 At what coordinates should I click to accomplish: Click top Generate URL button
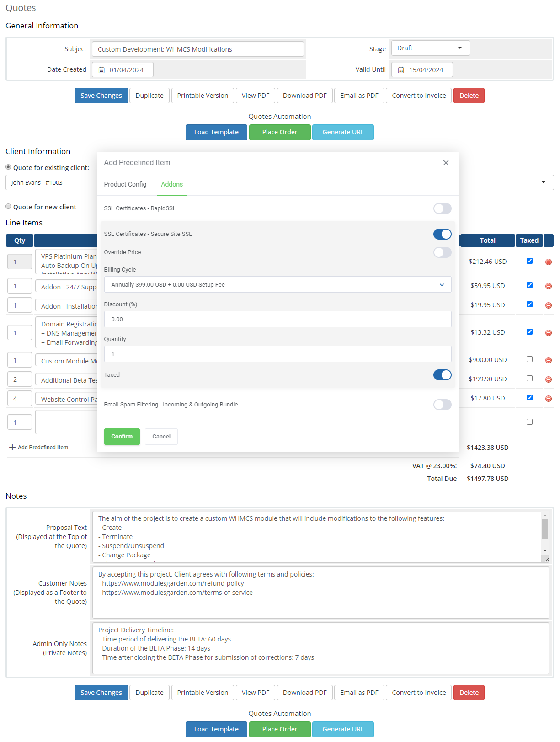pos(343,132)
